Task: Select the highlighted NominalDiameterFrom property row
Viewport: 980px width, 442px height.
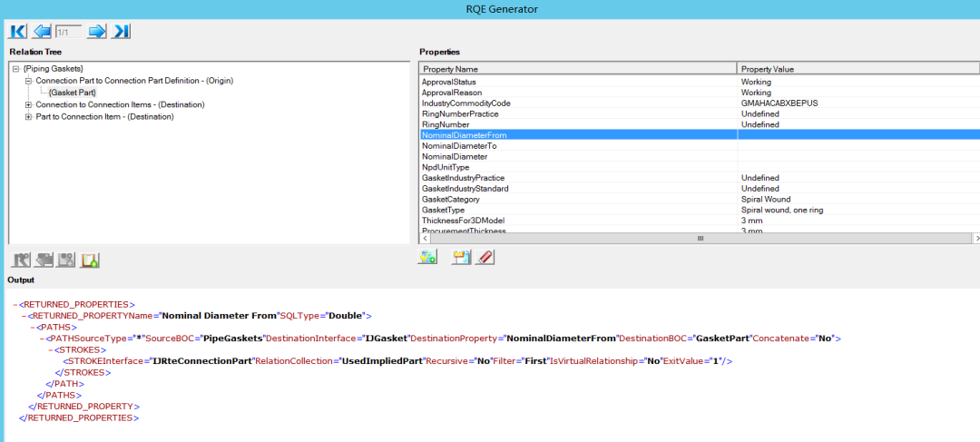Action: click(x=699, y=135)
